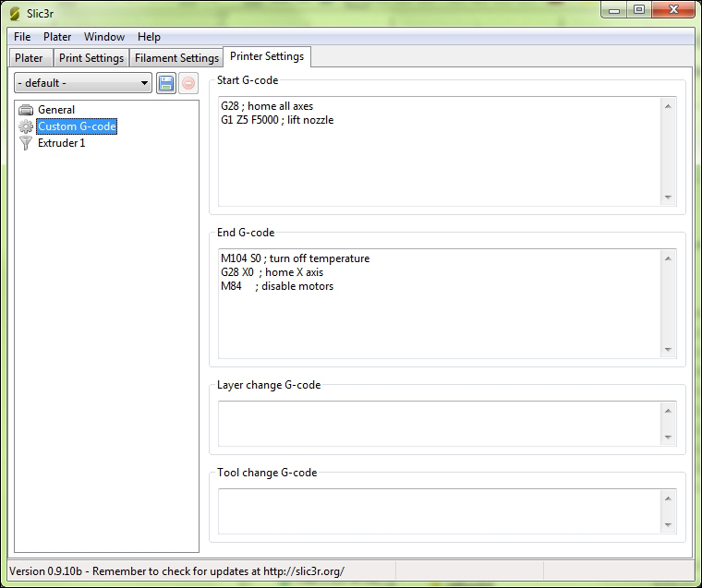Click the 'G28 ; home all axes' line
702x588 pixels.
[267, 106]
